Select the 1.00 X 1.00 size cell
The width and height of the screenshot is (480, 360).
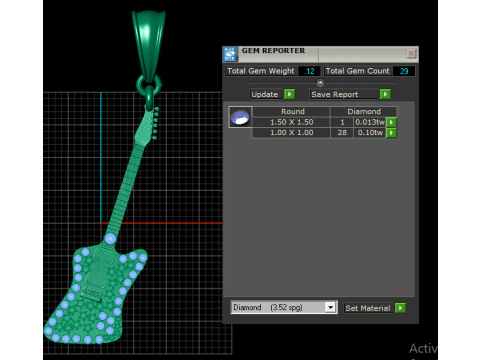pos(291,133)
